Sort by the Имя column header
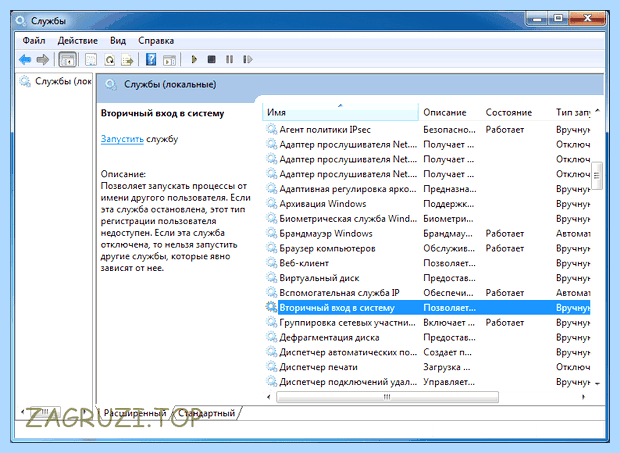 coord(340,112)
